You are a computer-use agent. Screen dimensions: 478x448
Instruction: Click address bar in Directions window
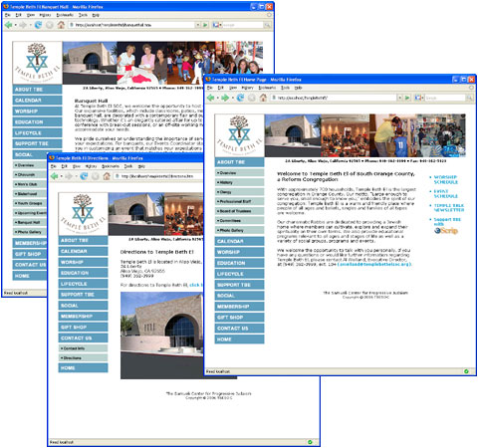tap(158, 176)
